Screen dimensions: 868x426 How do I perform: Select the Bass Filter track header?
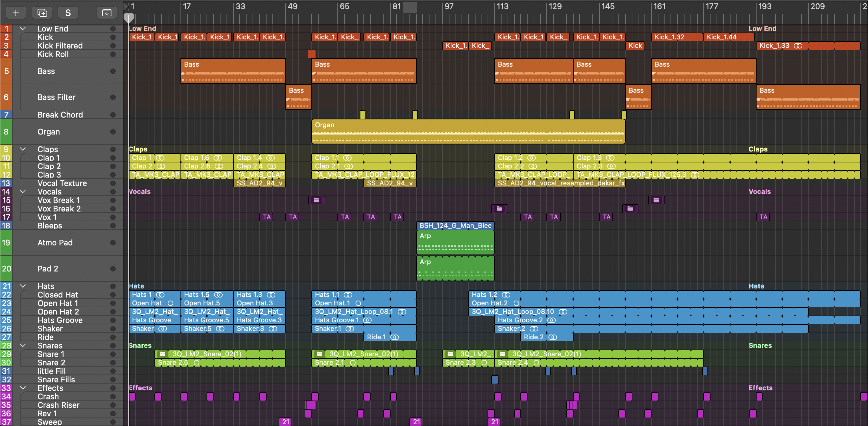(x=57, y=97)
